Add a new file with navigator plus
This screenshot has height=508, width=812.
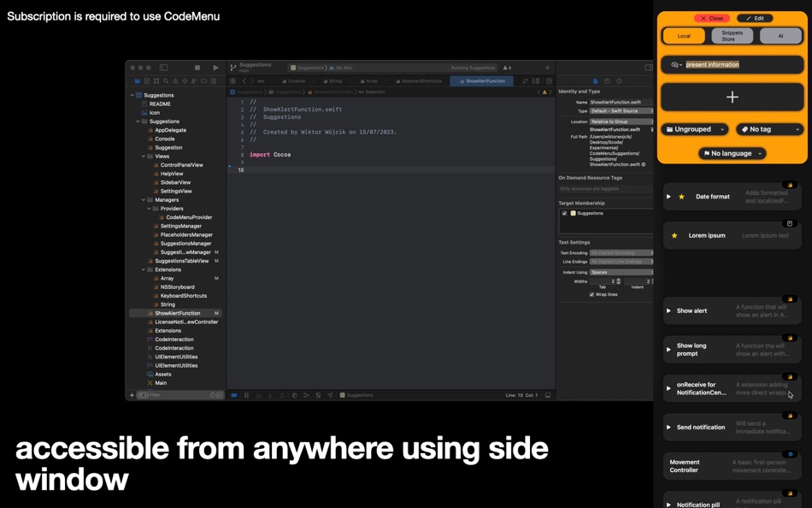pyautogui.click(x=132, y=395)
